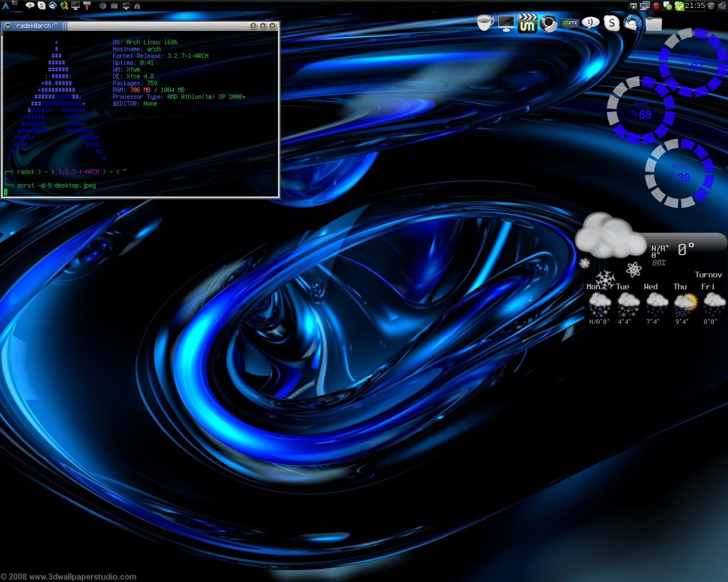The width and height of the screenshot is (728, 582).
Task: Open the smiley chat bubble in the dock
Action: click(591, 23)
